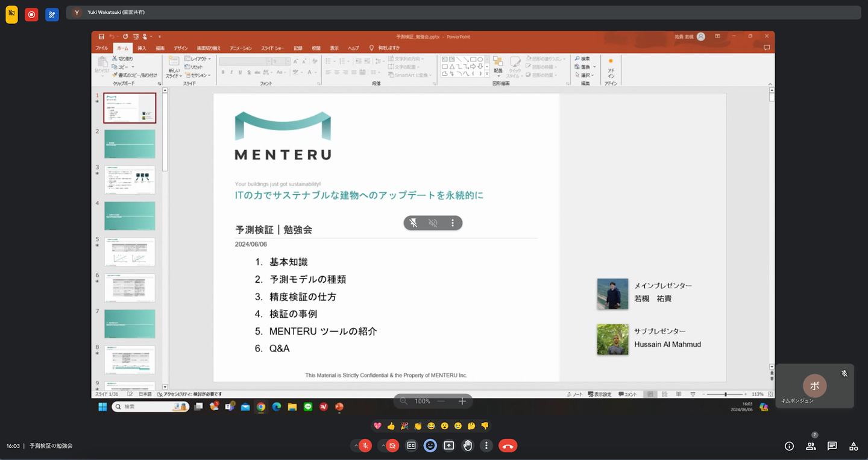Click the red recording indicator icon
The image size is (868, 460).
coord(31,14)
